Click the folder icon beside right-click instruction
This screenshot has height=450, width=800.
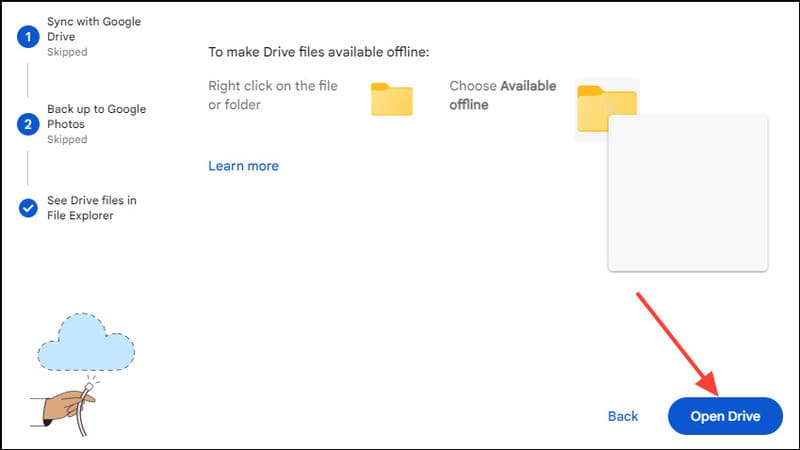coord(391,99)
